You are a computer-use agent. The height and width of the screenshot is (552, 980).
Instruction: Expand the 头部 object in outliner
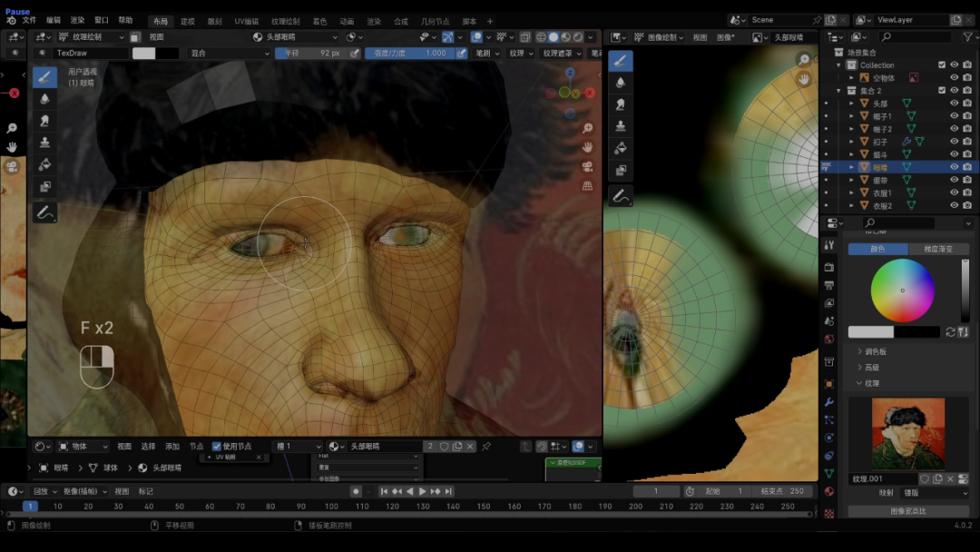click(851, 103)
